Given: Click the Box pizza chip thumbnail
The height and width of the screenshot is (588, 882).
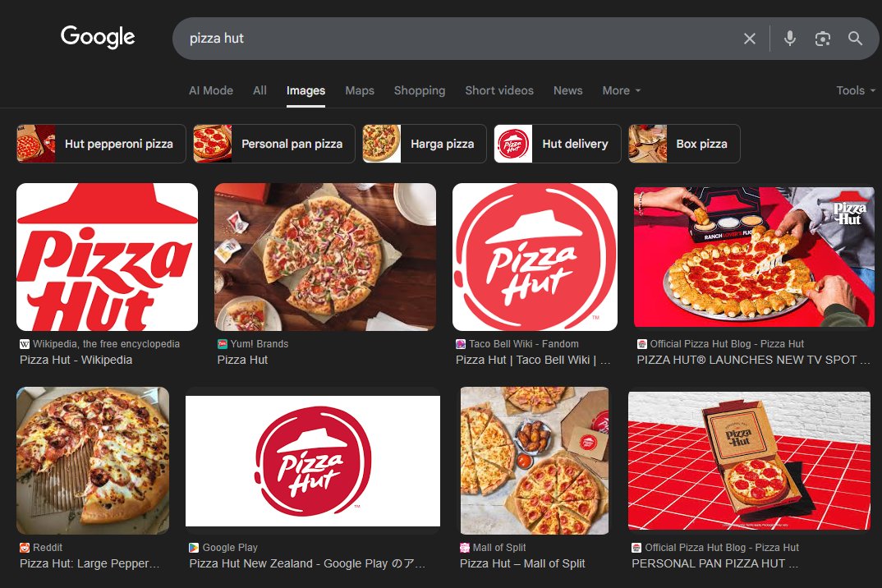Looking at the screenshot, I should (647, 144).
